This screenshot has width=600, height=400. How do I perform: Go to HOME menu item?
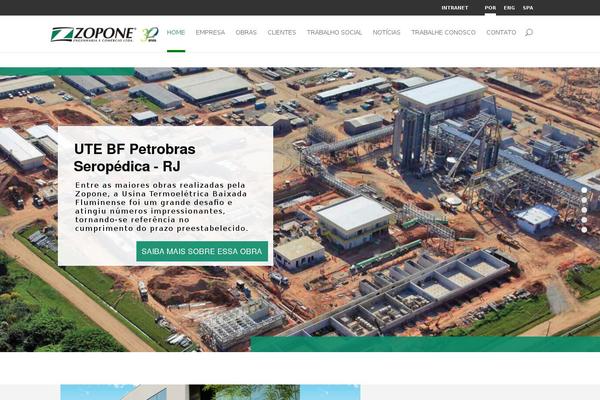click(x=176, y=33)
